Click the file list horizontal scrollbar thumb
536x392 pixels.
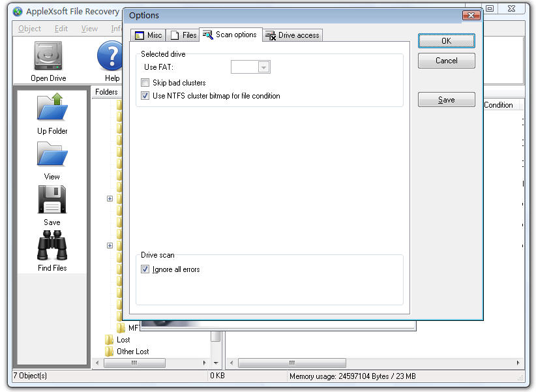pos(292,363)
